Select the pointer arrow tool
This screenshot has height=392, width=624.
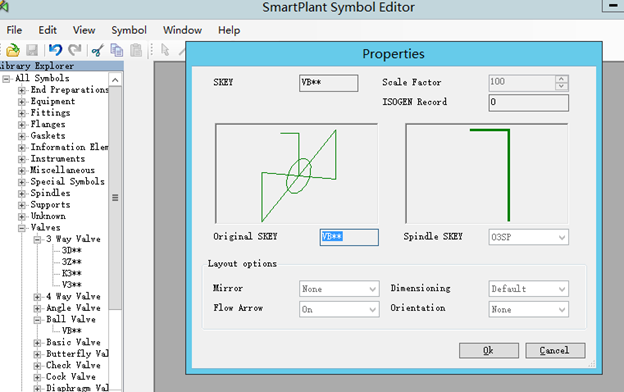click(165, 50)
